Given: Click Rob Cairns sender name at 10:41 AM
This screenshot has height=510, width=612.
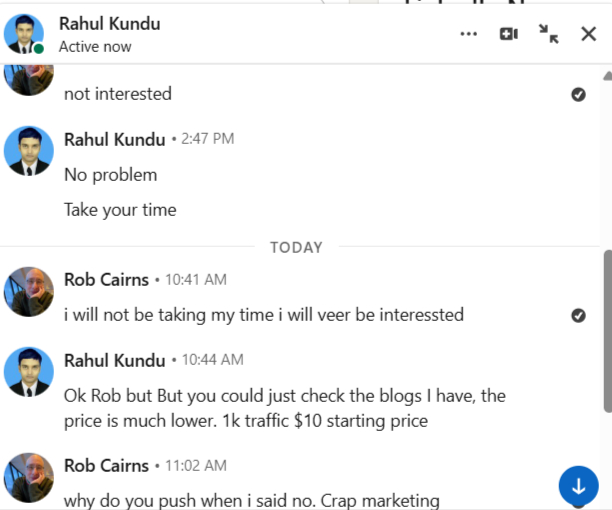Looking at the screenshot, I should pyautogui.click(x=106, y=279).
